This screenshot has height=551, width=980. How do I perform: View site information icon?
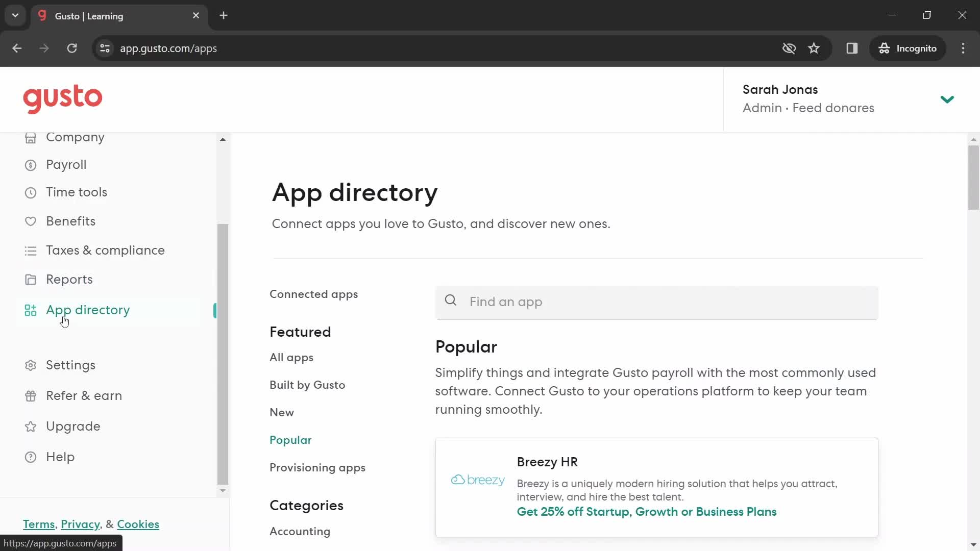click(x=105, y=48)
